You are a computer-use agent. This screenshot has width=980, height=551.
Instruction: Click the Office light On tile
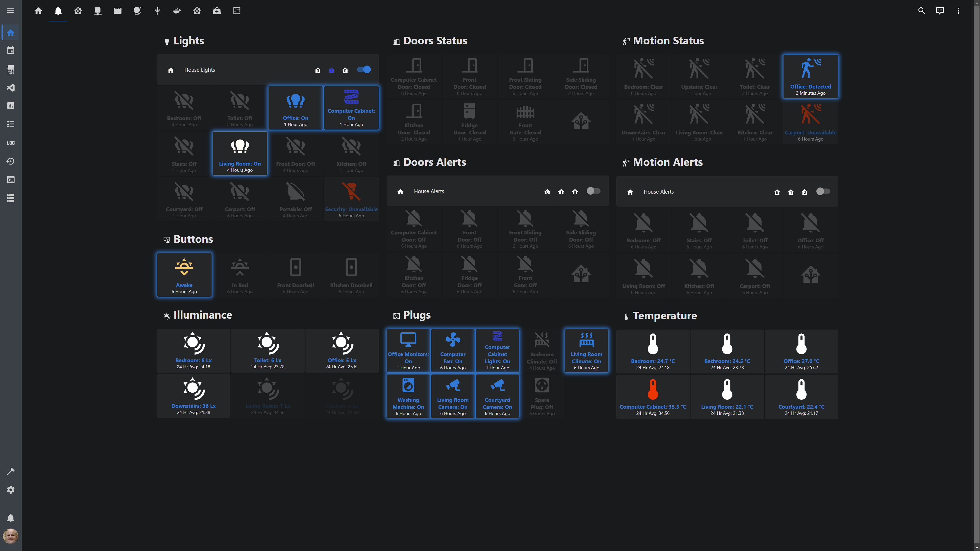point(295,108)
